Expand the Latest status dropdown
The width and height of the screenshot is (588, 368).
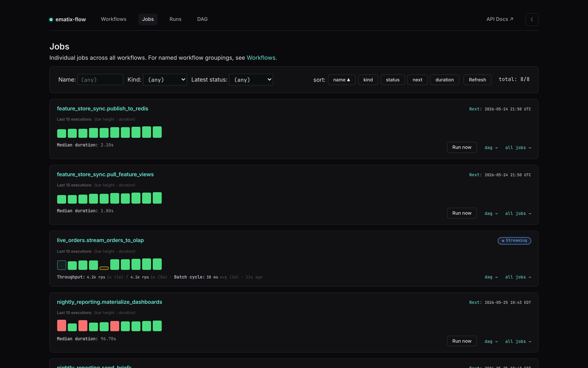tap(251, 80)
